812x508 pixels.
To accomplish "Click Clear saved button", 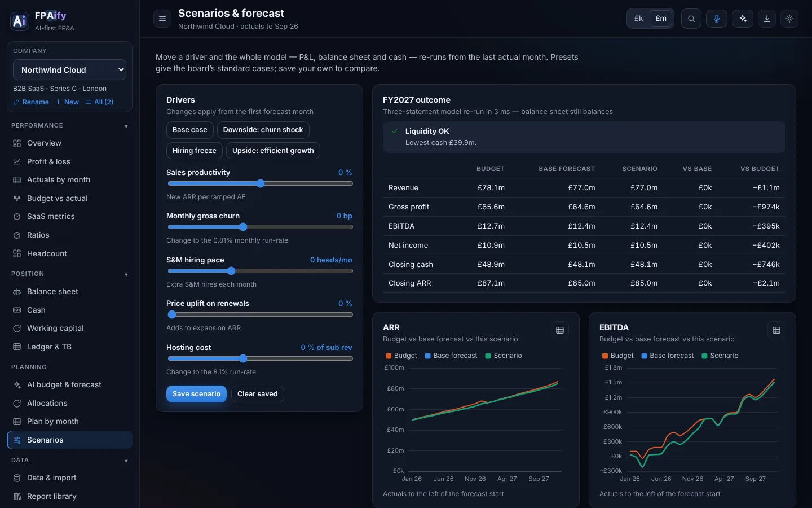I will coord(258,394).
